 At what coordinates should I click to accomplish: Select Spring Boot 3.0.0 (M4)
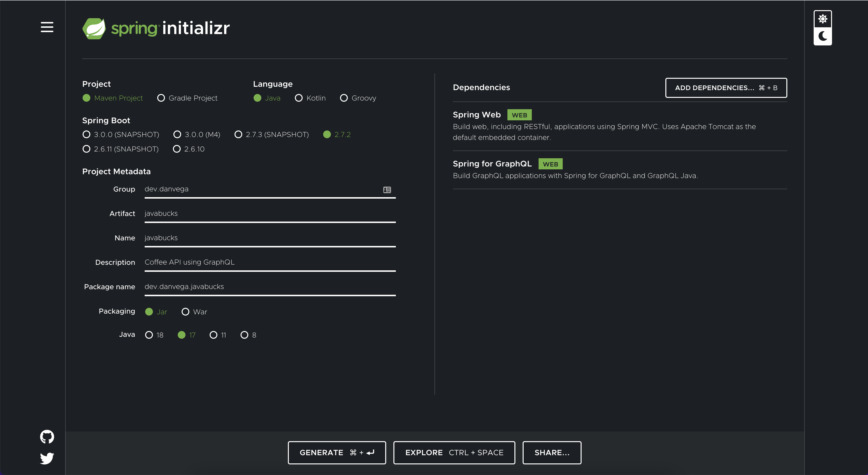[x=177, y=135]
